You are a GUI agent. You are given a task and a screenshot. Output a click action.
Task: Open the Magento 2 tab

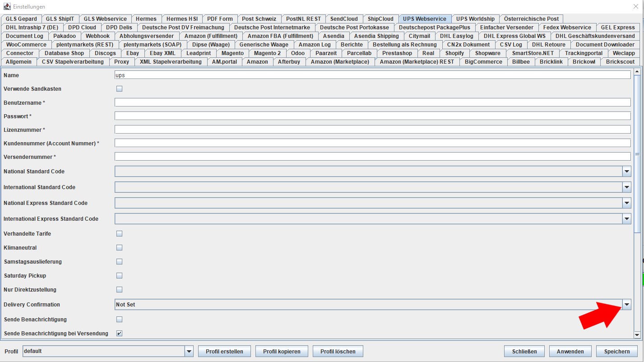267,53
